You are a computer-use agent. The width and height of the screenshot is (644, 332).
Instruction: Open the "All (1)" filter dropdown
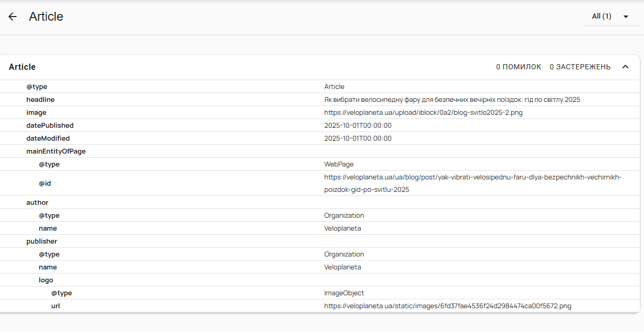pyautogui.click(x=611, y=17)
